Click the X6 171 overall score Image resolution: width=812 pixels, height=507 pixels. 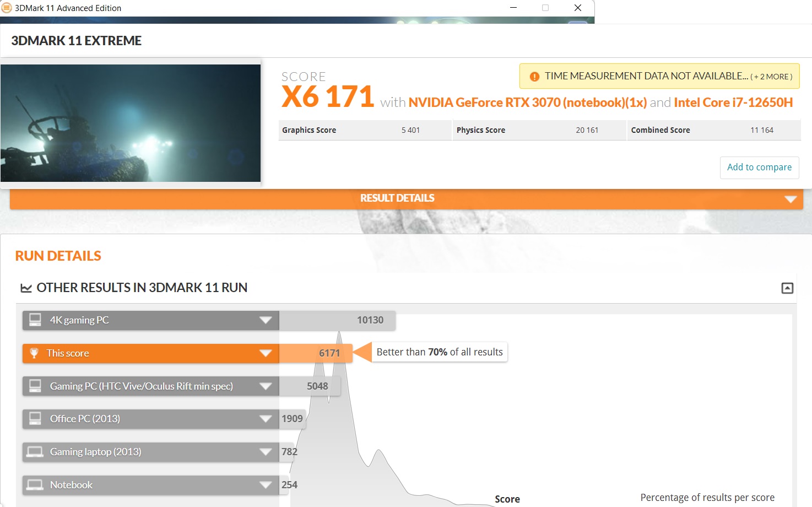(328, 97)
